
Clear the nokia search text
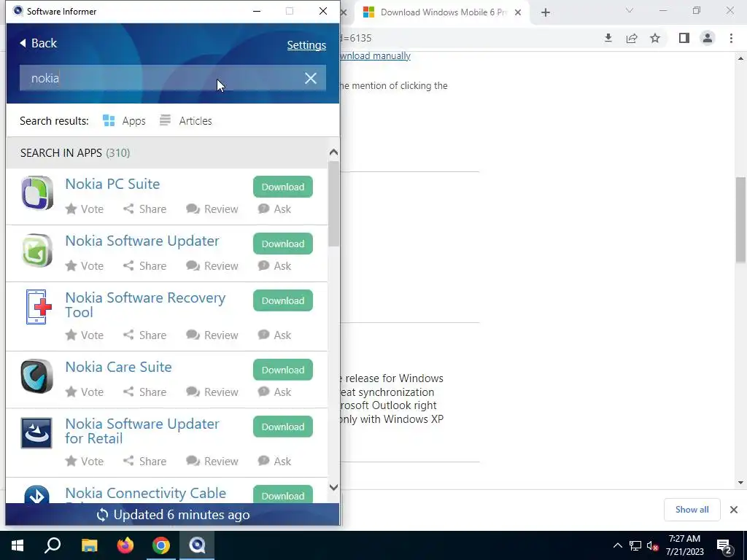click(310, 78)
